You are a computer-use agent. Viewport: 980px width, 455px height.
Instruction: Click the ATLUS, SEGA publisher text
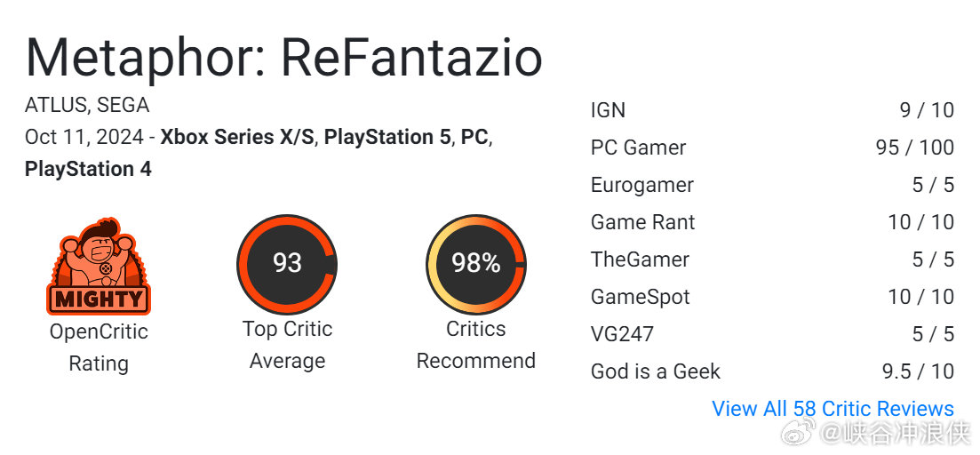point(87,105)
